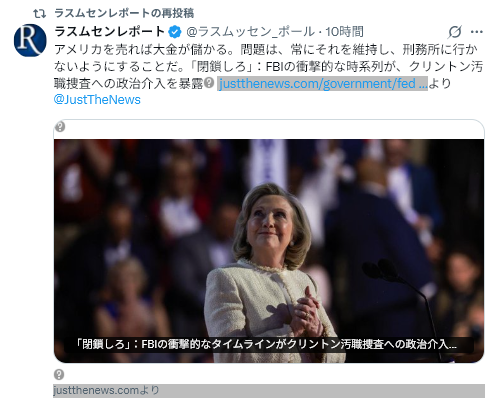Open the @JustTheNews mention link
498x400 pixels.
point(97,100)
